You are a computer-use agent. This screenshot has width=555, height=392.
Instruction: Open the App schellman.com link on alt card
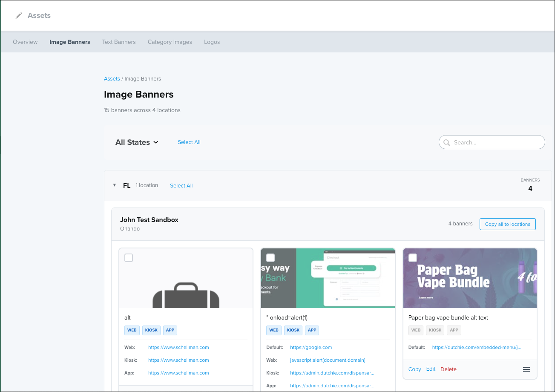(x=178, y=373)
